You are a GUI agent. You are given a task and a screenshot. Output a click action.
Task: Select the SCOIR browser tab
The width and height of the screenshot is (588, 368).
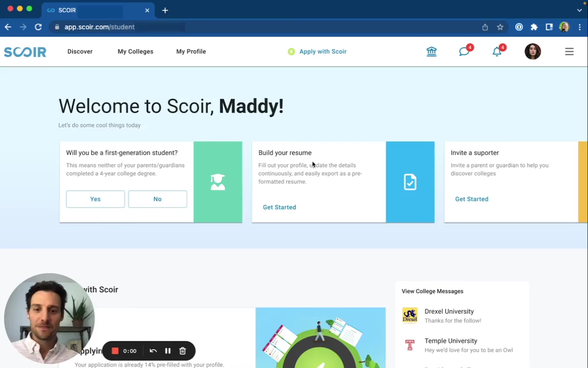[98, 10]
